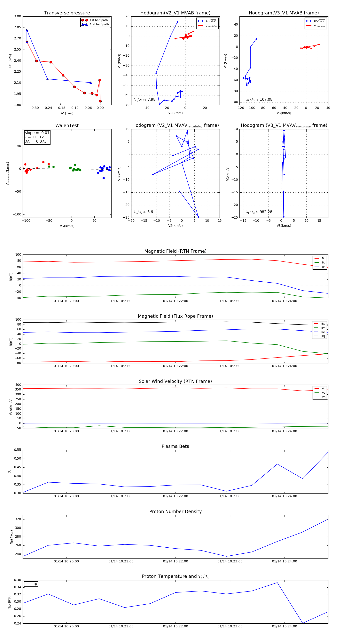Select the "Bx'" legend entry

coord(320,324)
